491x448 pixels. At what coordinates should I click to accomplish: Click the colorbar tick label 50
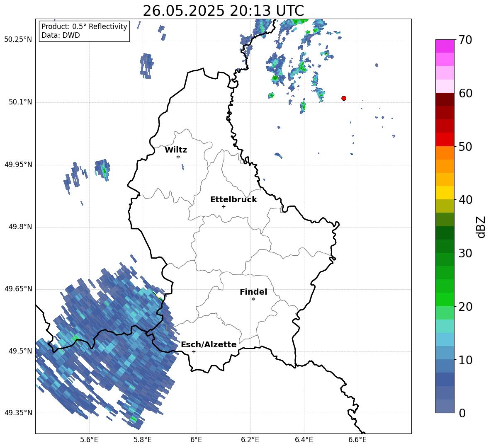(x=465, y=147)
